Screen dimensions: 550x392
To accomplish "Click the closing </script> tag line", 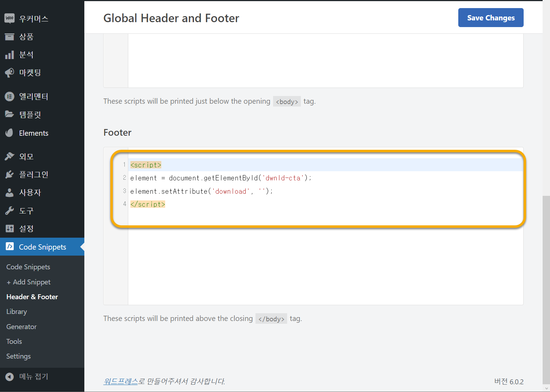I will 148,204.
